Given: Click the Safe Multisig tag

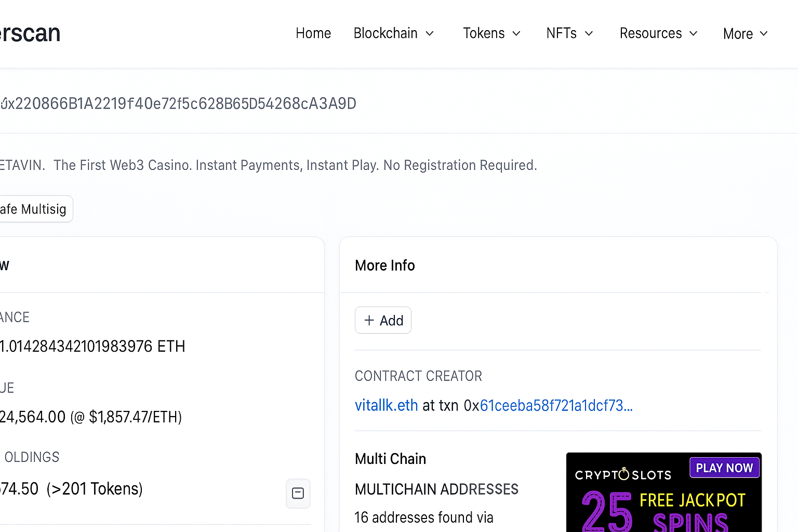Looking at the screenshot, I should pos(33,209).
